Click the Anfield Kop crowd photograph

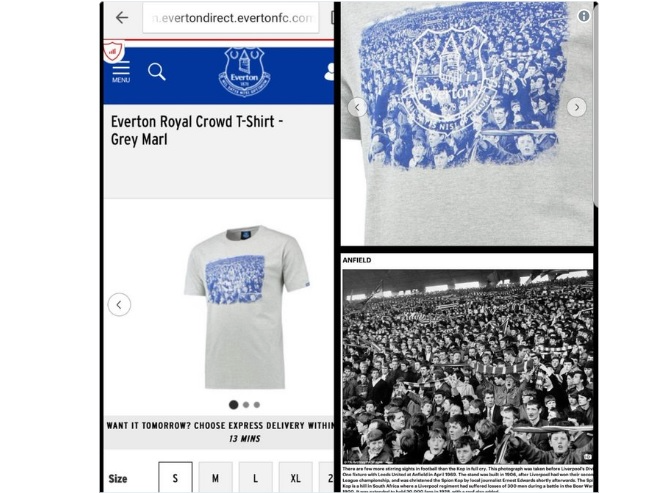coord(468,367)
